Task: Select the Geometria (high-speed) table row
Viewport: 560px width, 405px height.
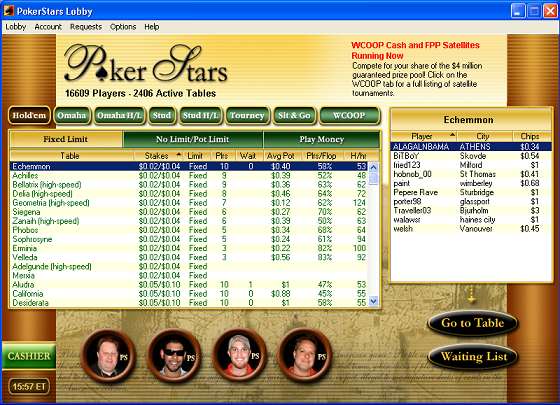Action: coord(189,202)
